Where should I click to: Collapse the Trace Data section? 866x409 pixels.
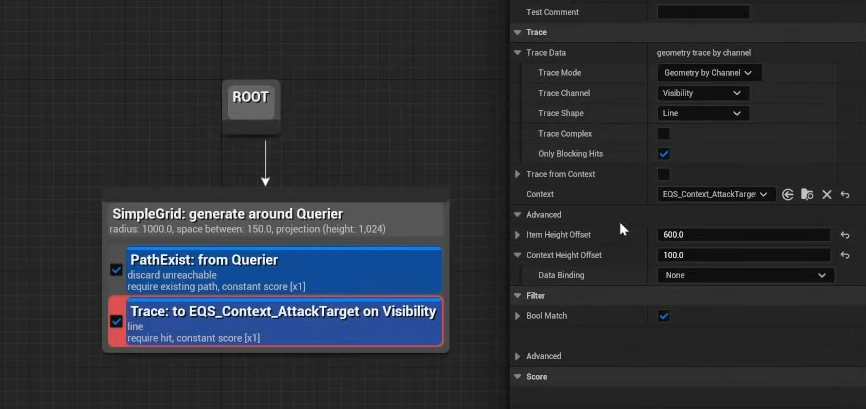(517, 52)
